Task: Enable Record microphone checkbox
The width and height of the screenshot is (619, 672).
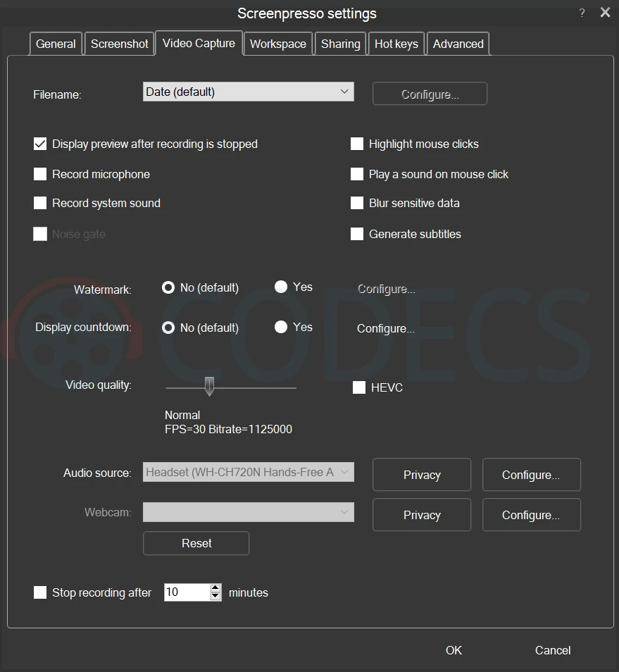Action: point(40,174)
